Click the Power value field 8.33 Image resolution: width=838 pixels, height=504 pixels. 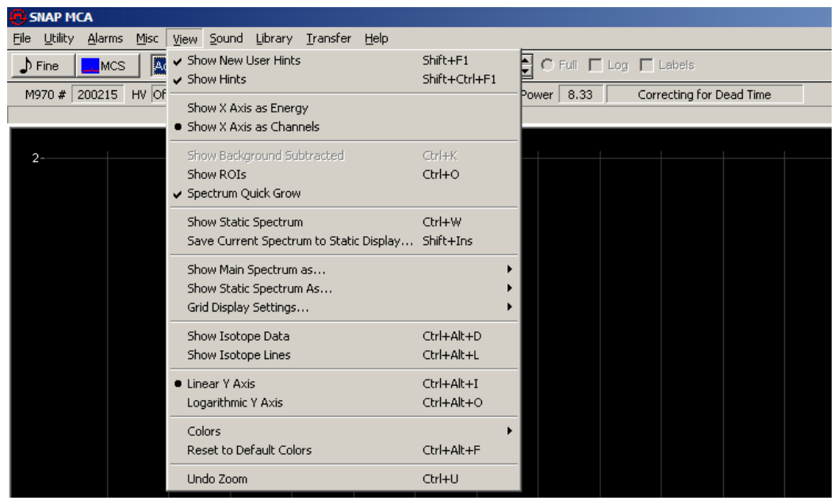pos(580,94)
